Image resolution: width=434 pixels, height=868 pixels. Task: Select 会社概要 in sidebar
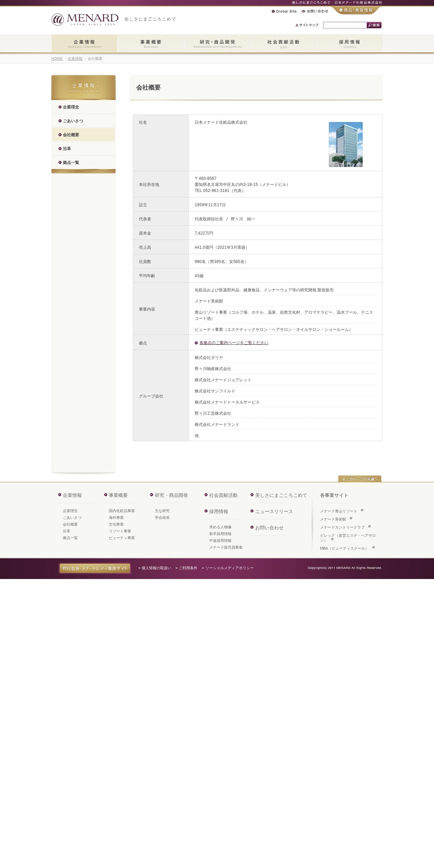(x=83, y=135)
